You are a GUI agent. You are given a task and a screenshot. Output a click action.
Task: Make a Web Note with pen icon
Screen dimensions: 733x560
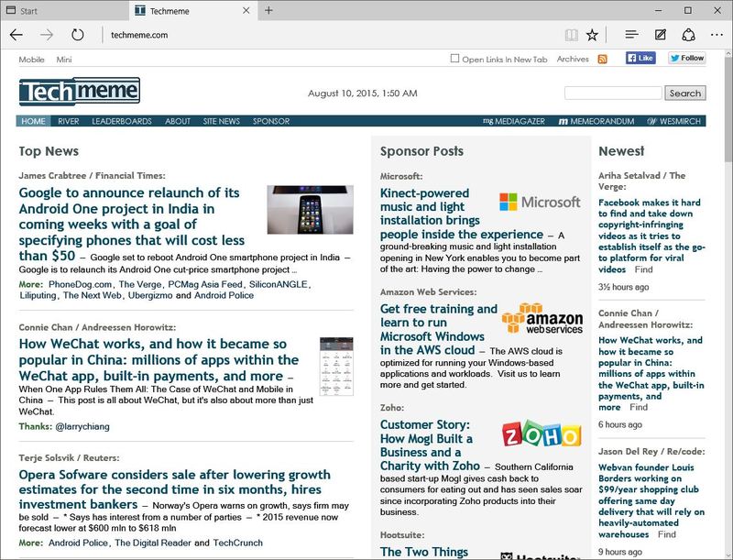point(660,35)
